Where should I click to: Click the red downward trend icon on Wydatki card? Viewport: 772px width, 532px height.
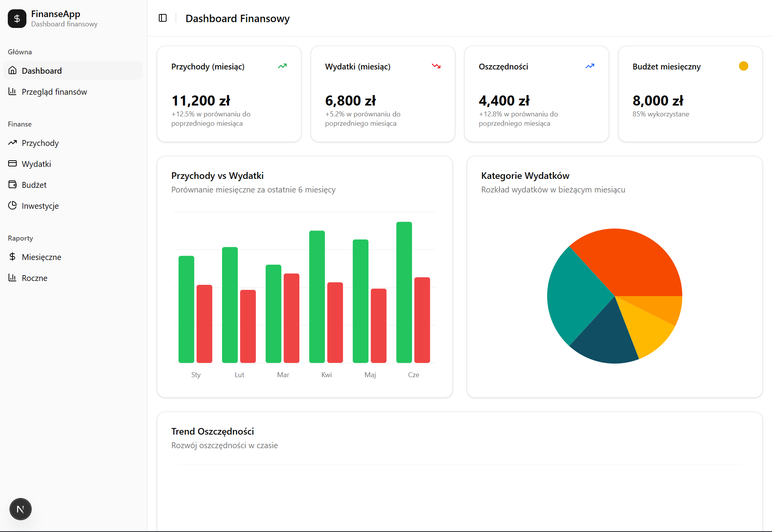(x=436, y=66)
